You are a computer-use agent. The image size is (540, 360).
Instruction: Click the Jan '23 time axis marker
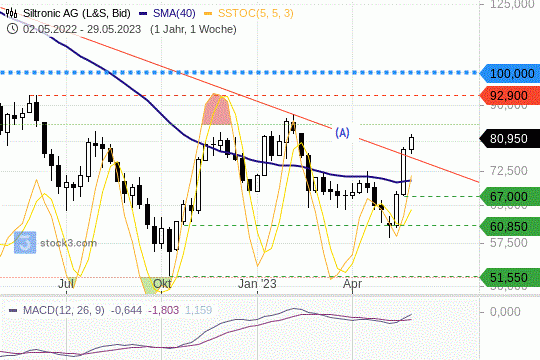click(257, 284)
